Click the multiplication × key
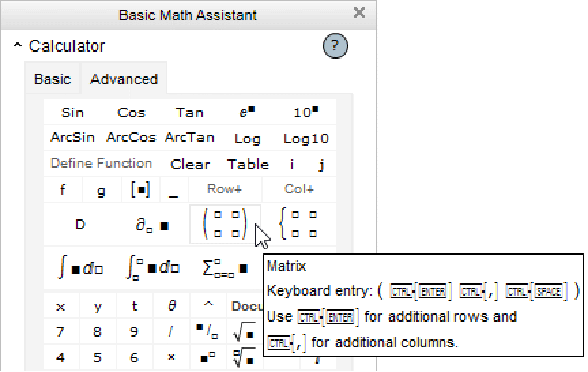Image resolution: width=588 pixels, height=372 pixels. click(x=171, y=358)
